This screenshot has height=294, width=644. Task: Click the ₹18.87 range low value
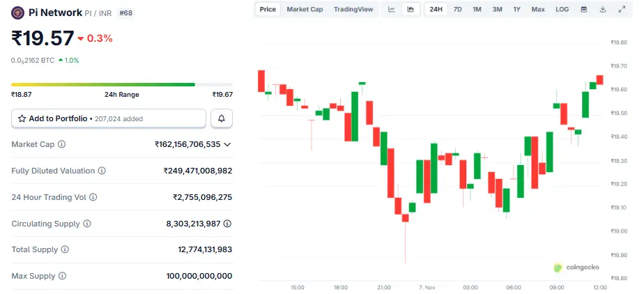click(22, 95)
